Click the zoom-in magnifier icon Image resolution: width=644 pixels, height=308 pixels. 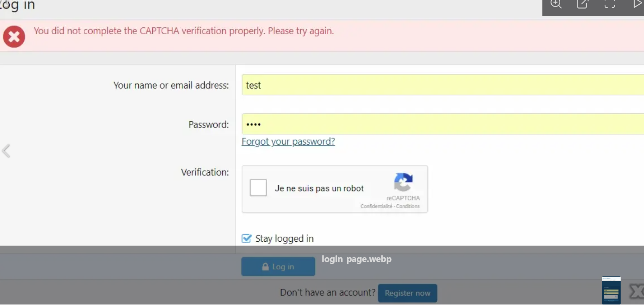pyautogui.click(x=556, y=4)
